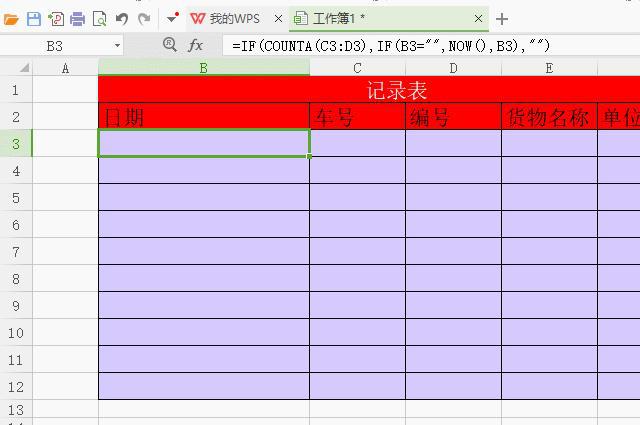This screenshot has height=425, width=640.
Task: Click the fx insert function icon
Action: 195,45
